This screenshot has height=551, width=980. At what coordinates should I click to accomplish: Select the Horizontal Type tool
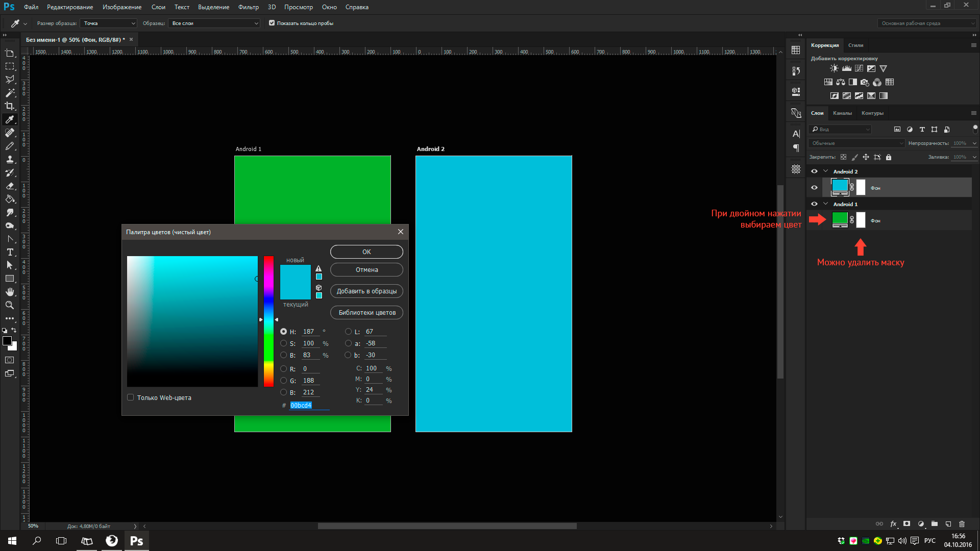10,252
